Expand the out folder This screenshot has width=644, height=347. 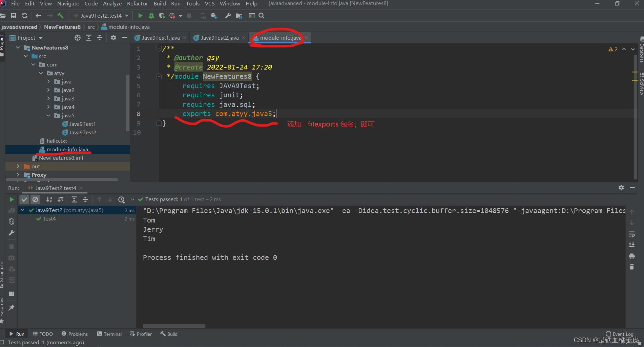18,166
